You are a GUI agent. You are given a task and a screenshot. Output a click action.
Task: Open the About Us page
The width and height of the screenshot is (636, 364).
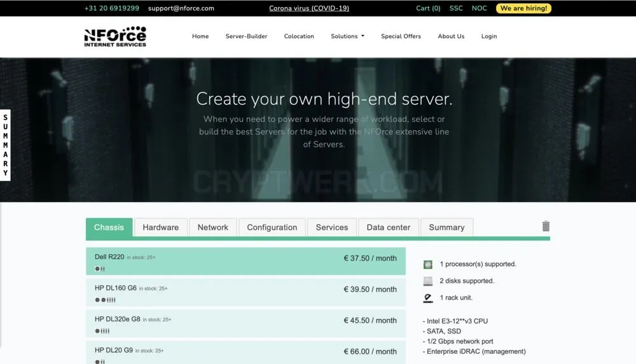point(451,36)
